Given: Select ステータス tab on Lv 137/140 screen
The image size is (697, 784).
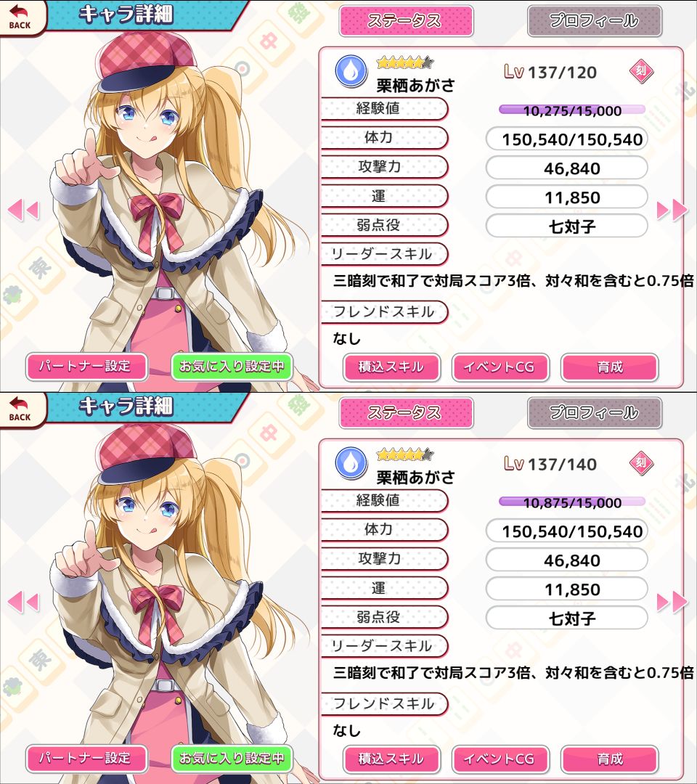Looking at the screenshot, I should click(406, 413).
